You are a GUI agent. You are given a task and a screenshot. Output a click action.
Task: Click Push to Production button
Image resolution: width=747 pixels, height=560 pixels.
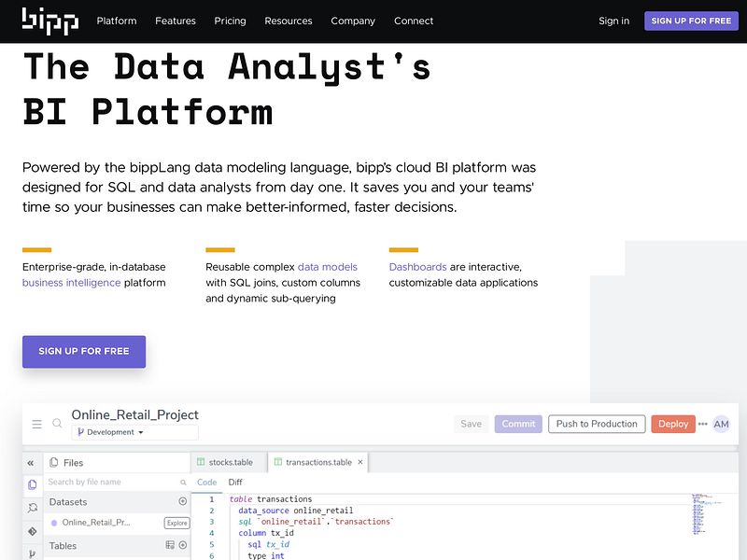coord(597,424)
